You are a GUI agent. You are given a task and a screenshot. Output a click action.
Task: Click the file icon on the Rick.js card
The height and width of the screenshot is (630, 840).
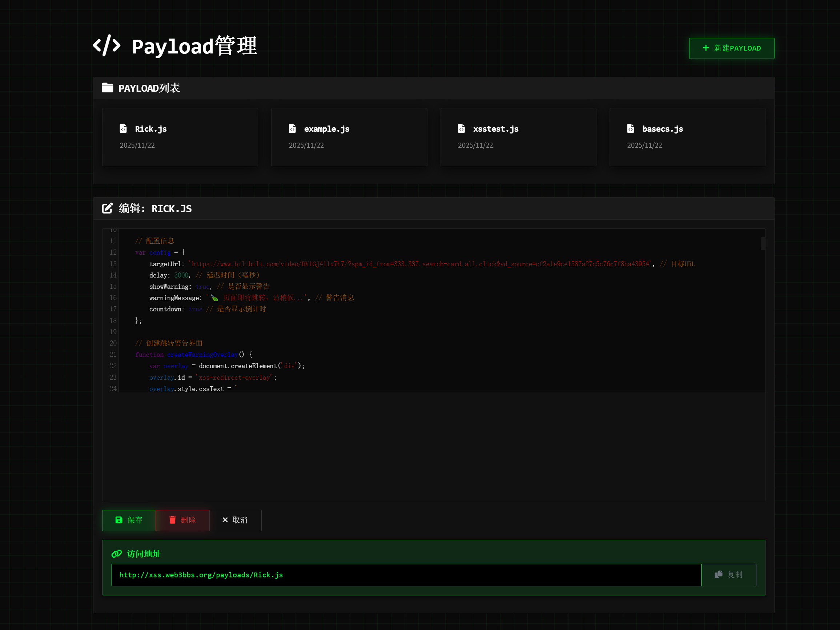(x=123, y=128)
